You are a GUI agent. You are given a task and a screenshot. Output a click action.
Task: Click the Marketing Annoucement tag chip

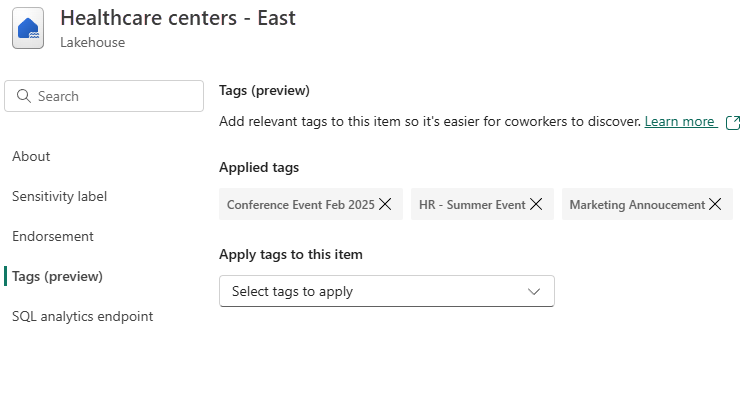(636, 204)
